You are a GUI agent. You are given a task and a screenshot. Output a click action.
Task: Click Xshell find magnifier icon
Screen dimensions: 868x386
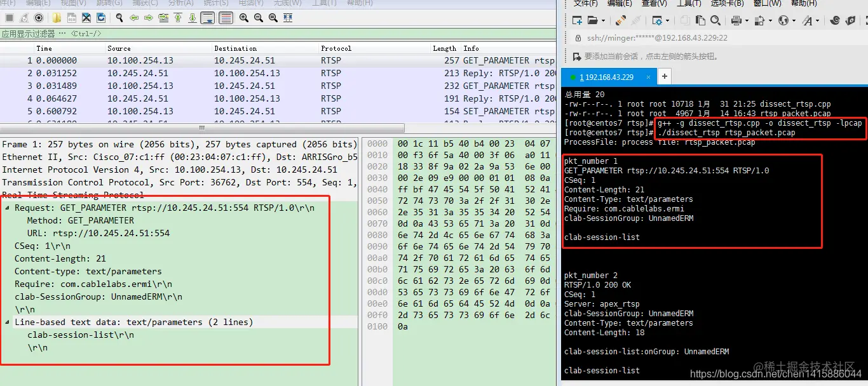tap(715, 21)
